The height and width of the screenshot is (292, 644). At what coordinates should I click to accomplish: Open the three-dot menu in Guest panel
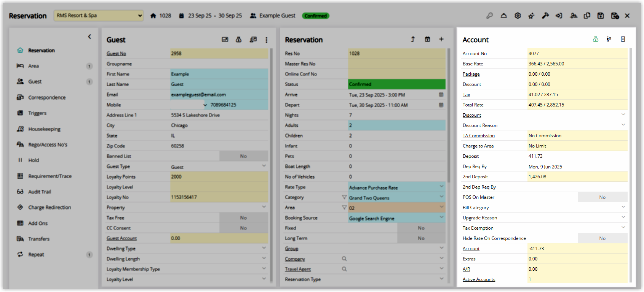coord(267,40)
